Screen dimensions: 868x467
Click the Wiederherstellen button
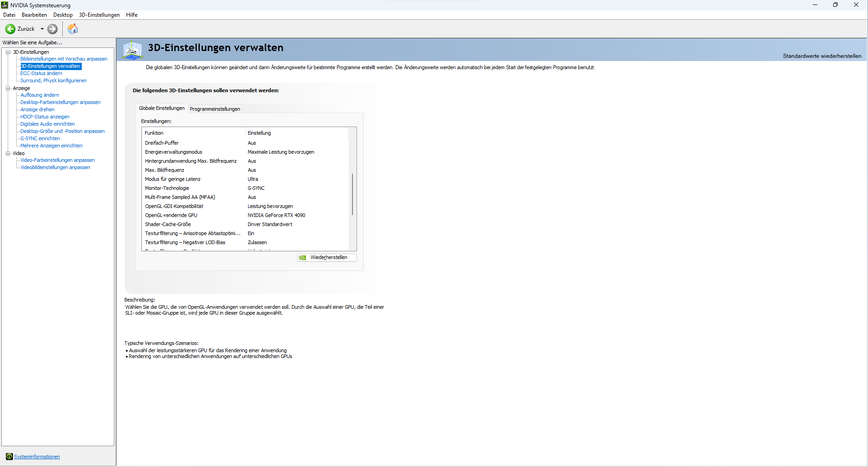coord(327,258)
